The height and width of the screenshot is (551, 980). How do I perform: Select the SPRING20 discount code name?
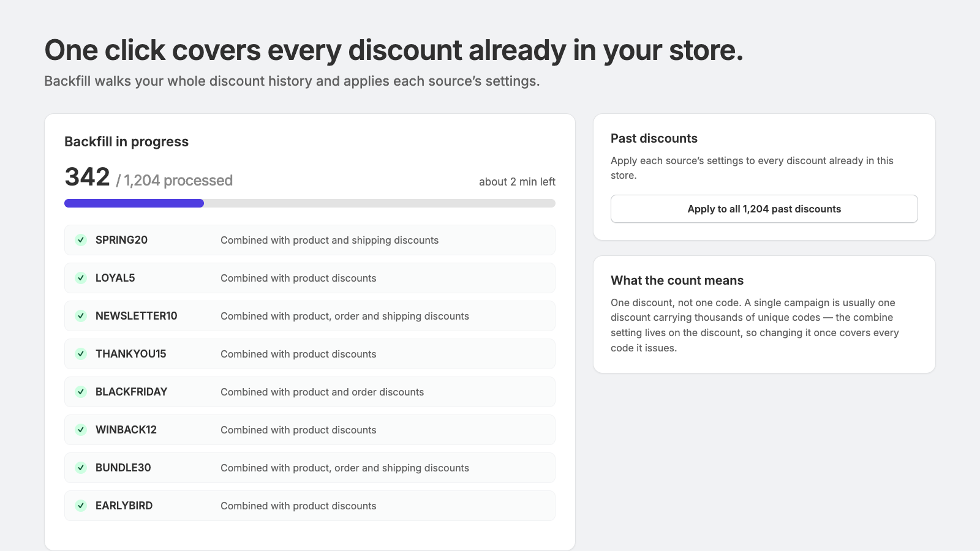click(121, 240)
